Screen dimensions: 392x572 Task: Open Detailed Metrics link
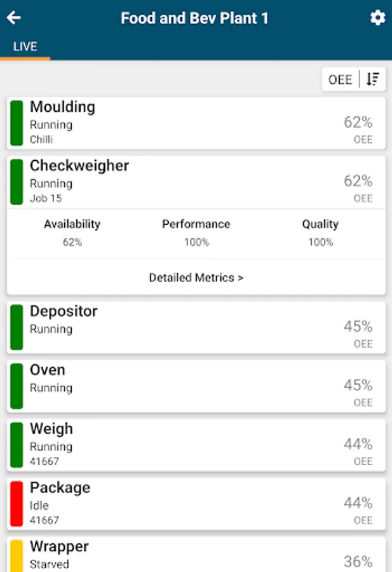(196, 278)
